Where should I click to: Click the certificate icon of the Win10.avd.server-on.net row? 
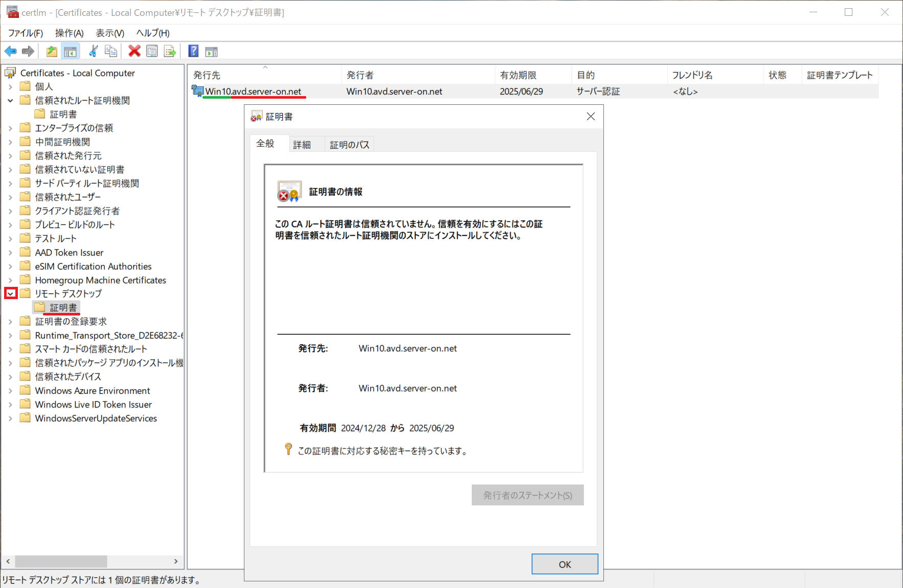click(x=197, y=91)
